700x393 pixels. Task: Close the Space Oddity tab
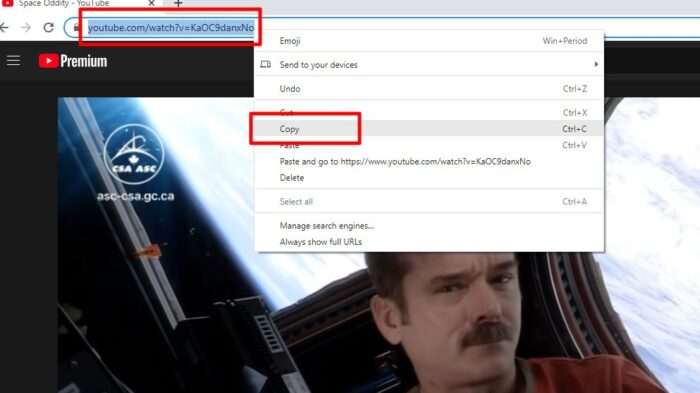pyautogui.click(x=151, y=3)
